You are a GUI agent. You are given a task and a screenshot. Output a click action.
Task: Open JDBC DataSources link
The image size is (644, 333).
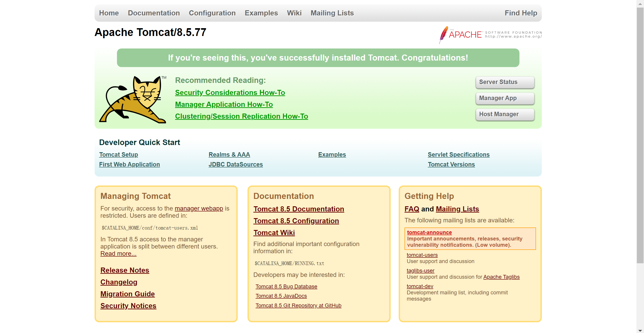pos(235,164)
